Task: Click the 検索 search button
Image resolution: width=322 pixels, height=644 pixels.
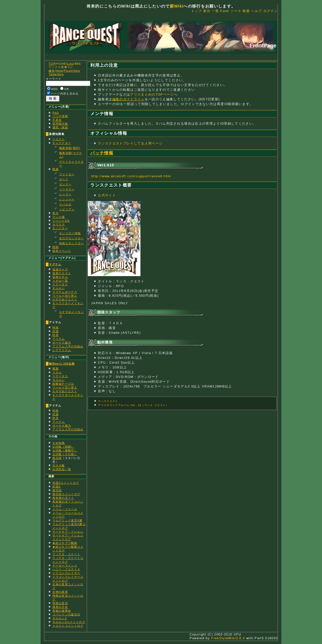Action: [53, 99]
